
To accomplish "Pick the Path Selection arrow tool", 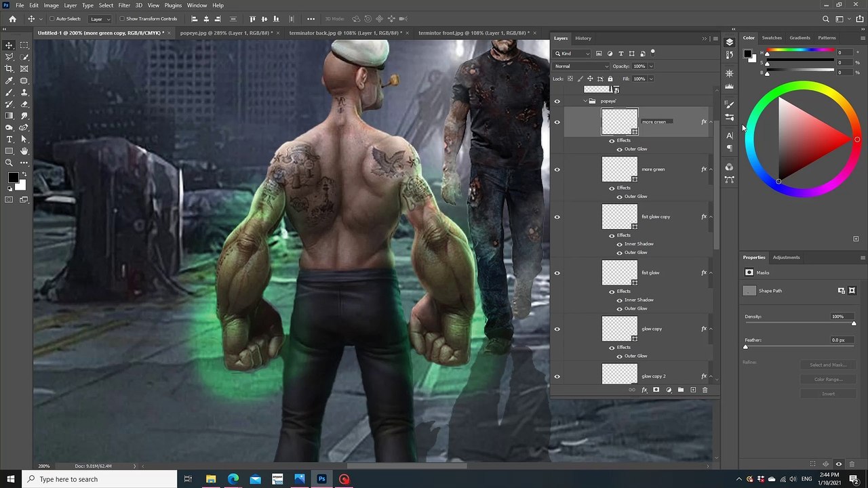I will click(24, 139).
